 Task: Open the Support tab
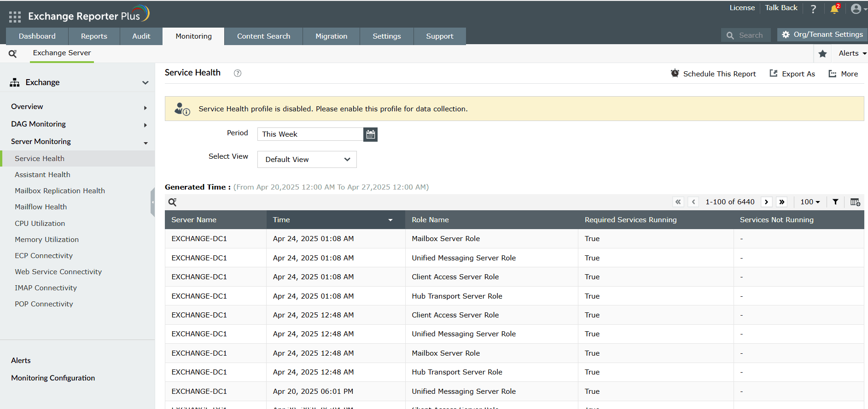point(440,36)
